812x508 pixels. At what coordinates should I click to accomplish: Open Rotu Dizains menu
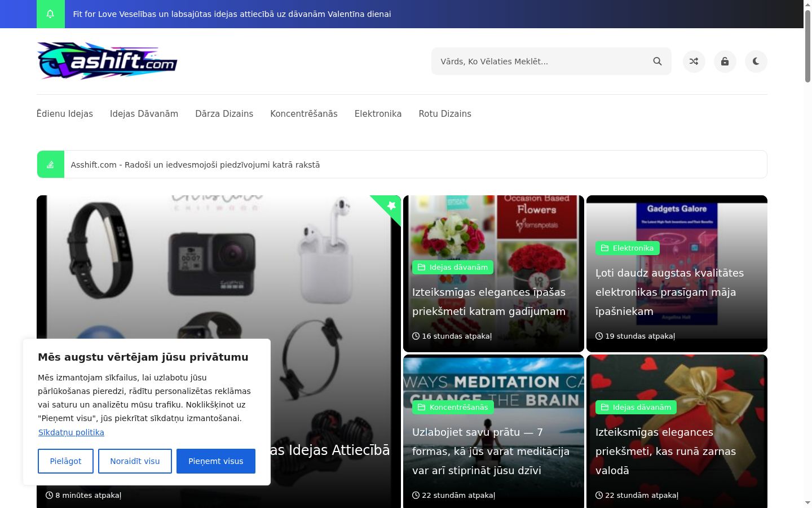445,113
